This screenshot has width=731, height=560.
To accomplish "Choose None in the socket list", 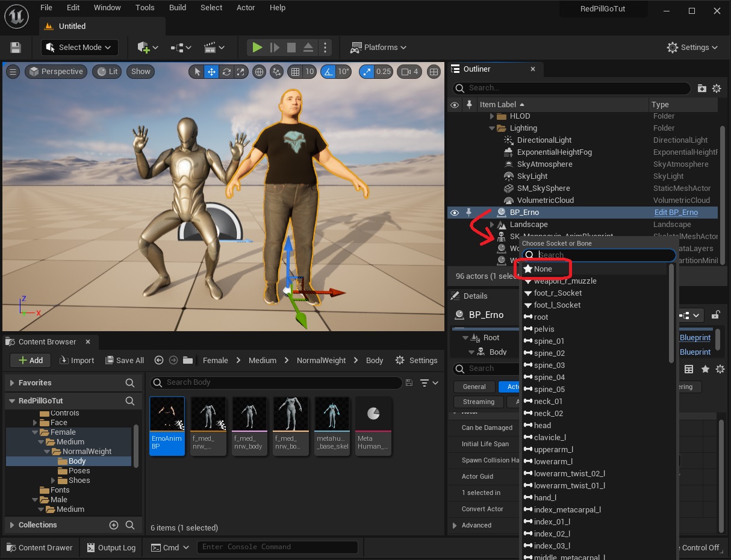I will [543, 269].
